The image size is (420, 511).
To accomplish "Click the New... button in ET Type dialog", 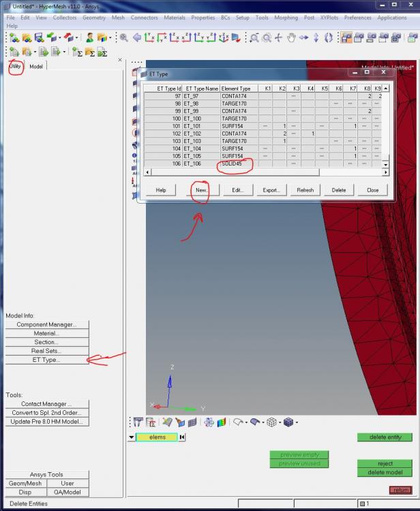I will tap(202, 190).
